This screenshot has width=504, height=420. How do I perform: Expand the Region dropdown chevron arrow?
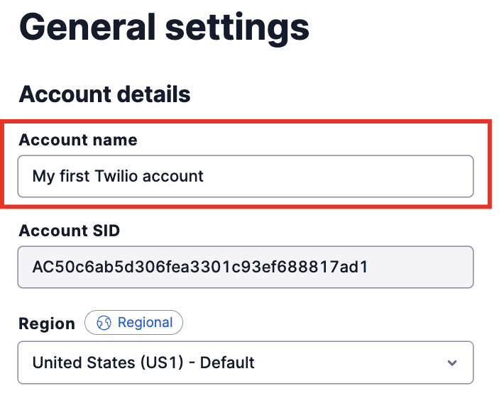[452, 363]
